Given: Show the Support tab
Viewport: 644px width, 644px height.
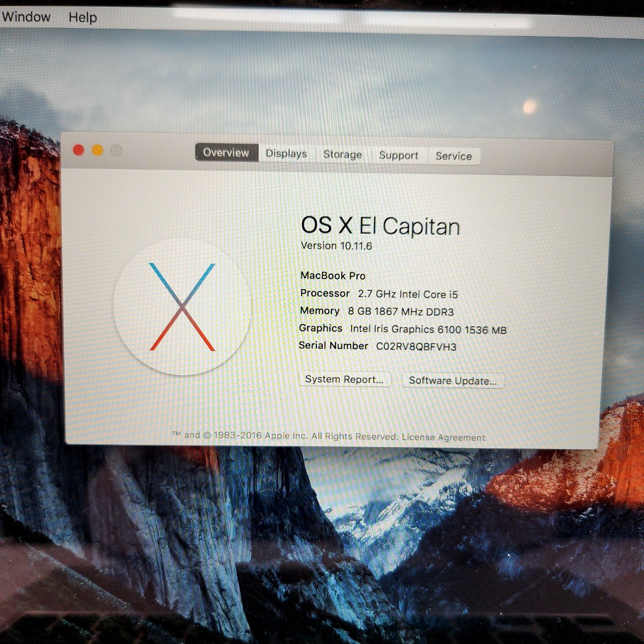Looking at the screenshot, I should 398,155.
